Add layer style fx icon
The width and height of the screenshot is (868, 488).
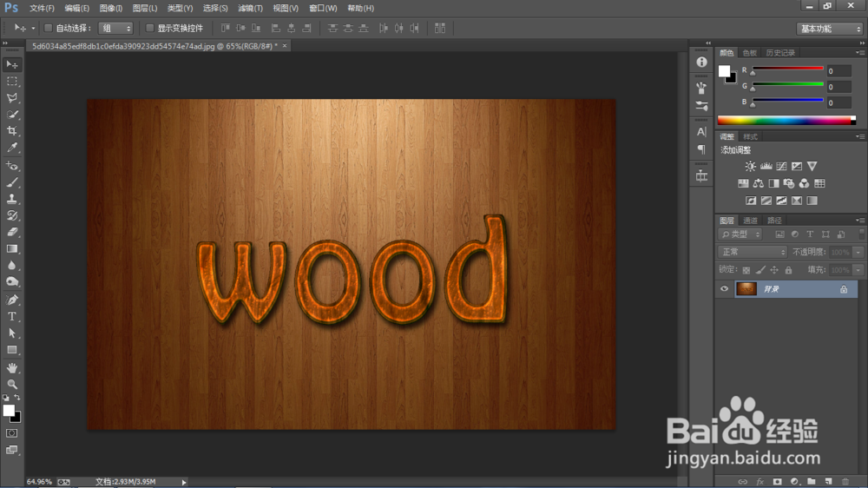[x=760, y=482]
